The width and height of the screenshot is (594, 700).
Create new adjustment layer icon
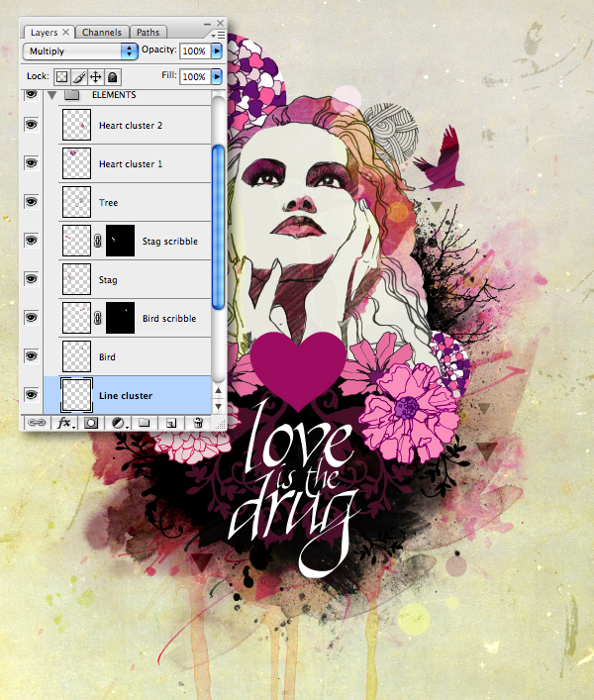pos(118,423)
